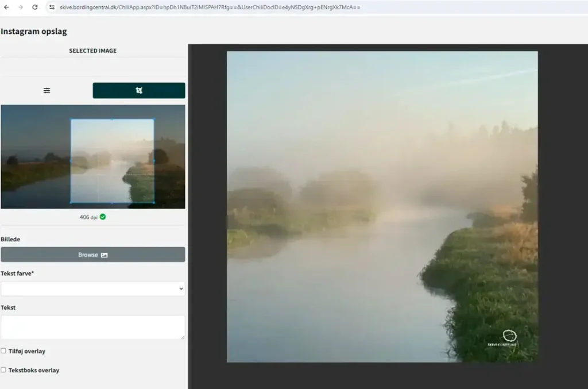The image size is (588, 389).
Task: Focus the Tekst text area
Action: click(92, 326)
